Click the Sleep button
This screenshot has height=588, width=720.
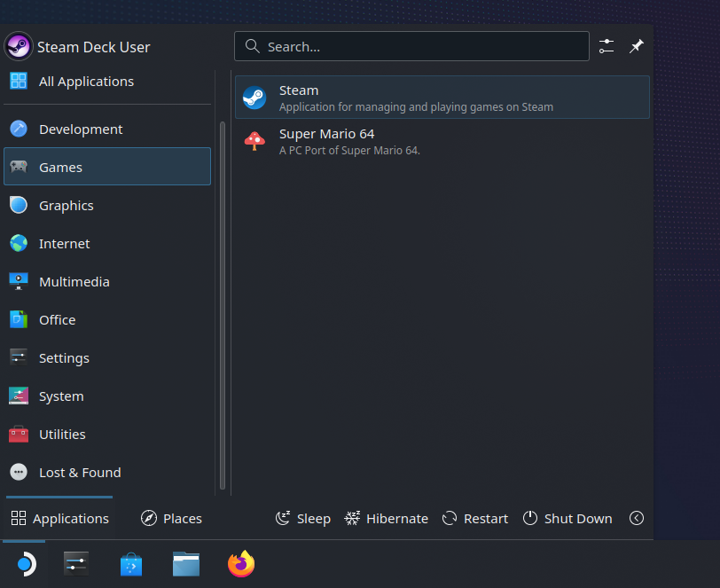tap(302, 518)
